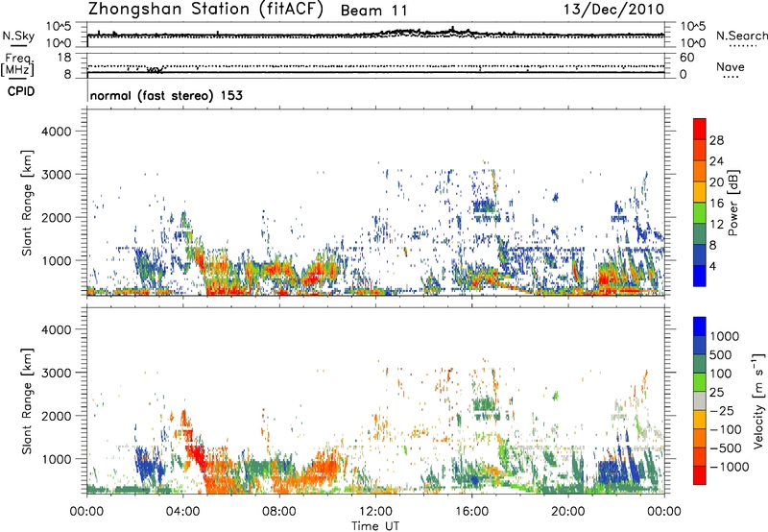Click the '12:00' time tick label
768x532 pixels.
tap(375, 512)
